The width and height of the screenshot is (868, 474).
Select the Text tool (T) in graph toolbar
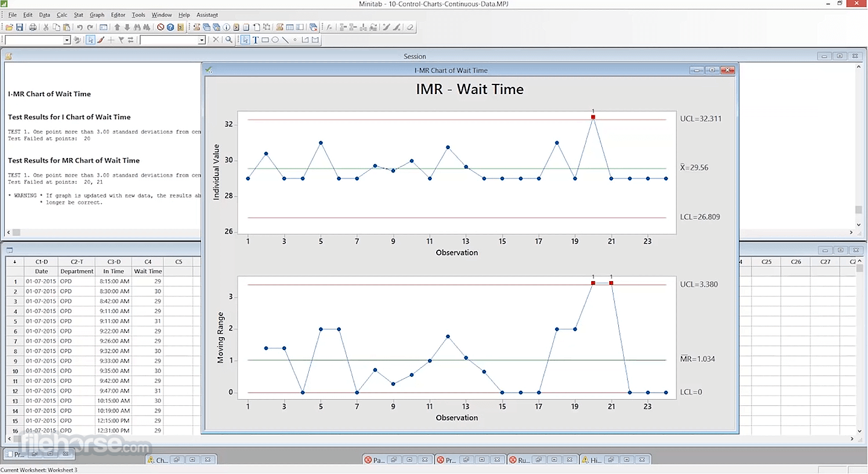[255, 40]
